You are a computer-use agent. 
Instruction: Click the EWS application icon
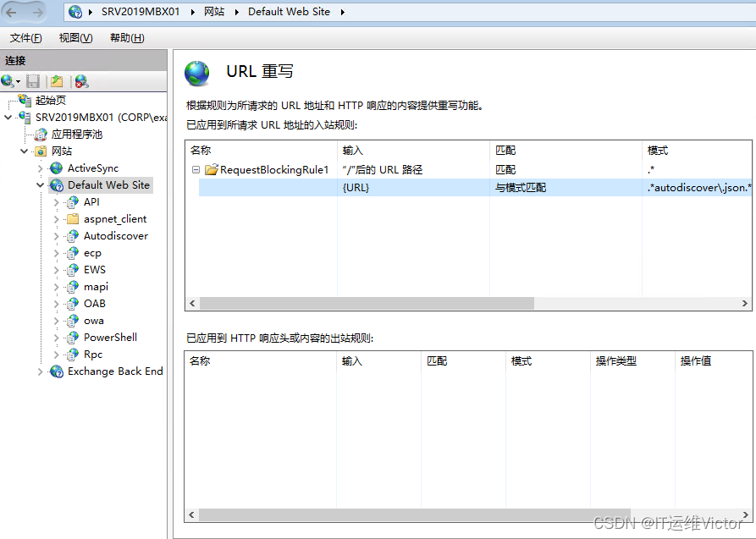72,269
